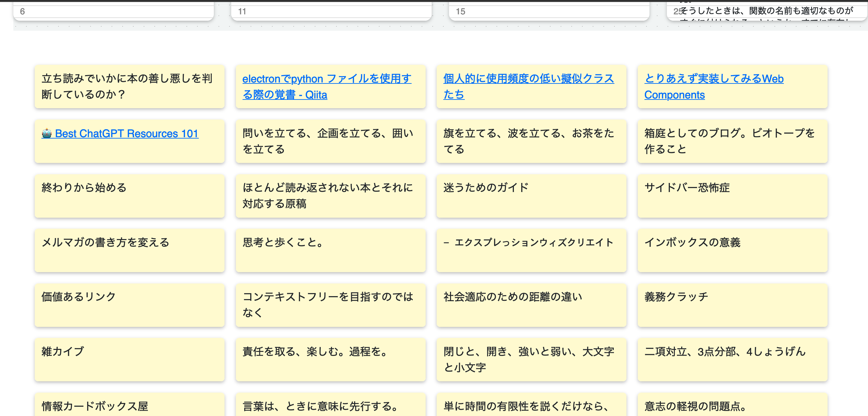Select the card '思考と歩くこと。'
This screenshot has height=416, width=868.
330,251
